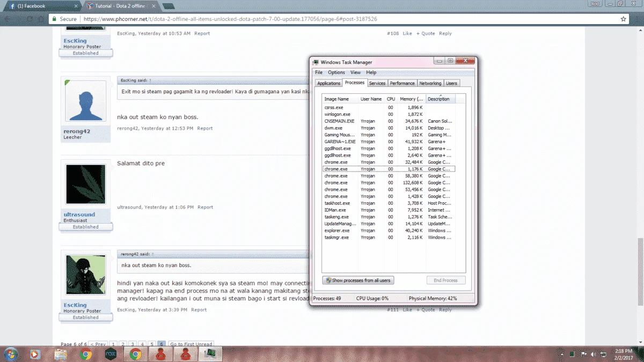Image resolution: width=644 pixels, height=362 pixels.
Task: Select the dwm.exe process row
Action: pos(389,128)
